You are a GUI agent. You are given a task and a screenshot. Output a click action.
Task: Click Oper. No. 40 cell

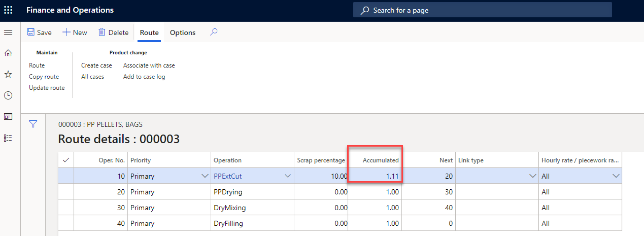[100, 223]
